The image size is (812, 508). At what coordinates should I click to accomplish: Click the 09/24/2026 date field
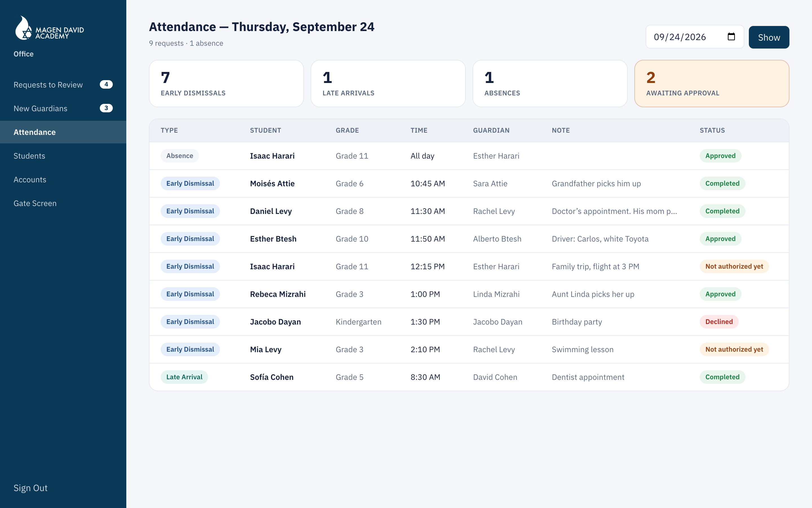pos(694,37)
